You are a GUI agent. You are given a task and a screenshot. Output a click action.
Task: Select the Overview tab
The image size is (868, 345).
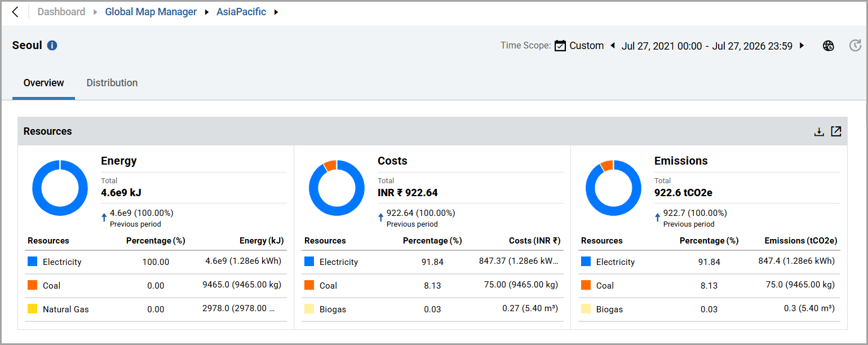[43, 83]
